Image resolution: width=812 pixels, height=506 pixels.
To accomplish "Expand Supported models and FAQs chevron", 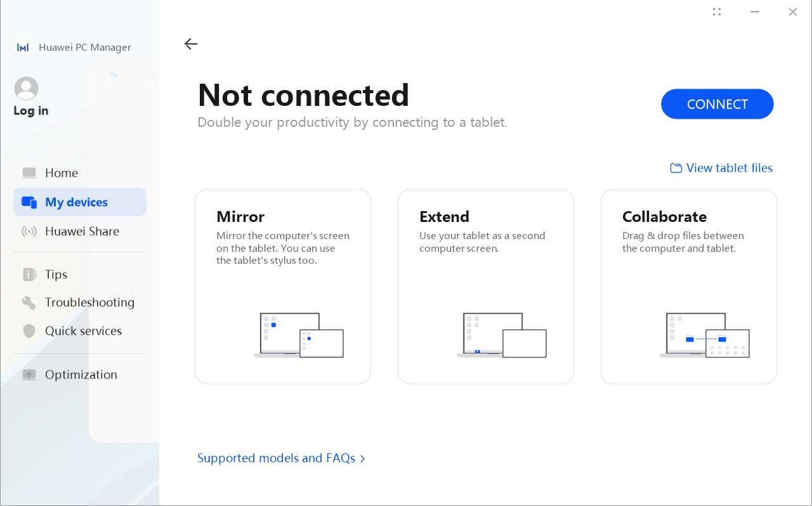I will (x=363, y=458).
